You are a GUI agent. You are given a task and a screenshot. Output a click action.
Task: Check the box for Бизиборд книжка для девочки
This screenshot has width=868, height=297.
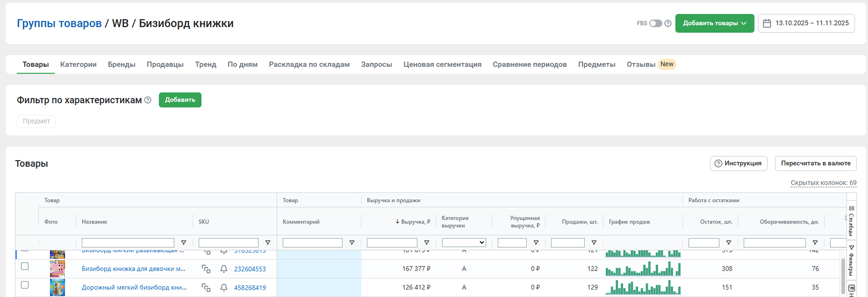pos(25,266)
